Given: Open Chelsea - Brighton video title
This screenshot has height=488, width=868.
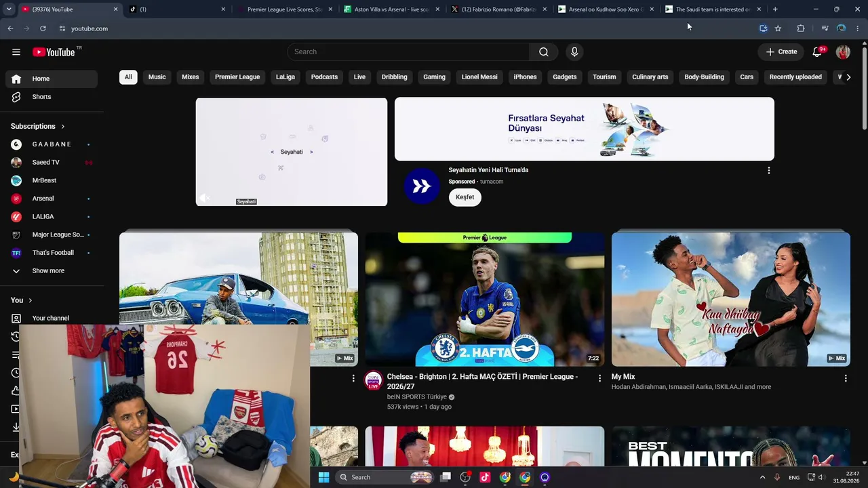Looking at the screenshot, I should tap(482, 382).
